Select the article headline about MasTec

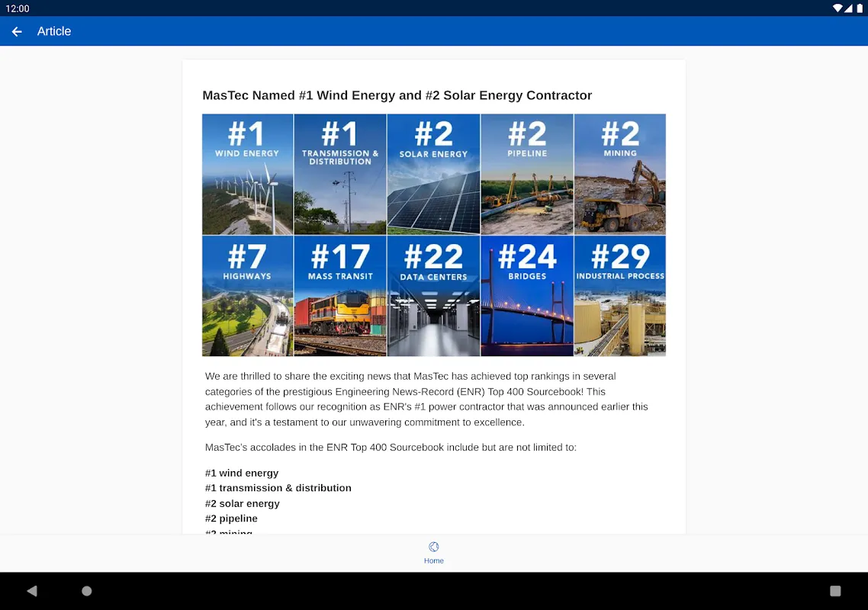[x=397, y=95]
